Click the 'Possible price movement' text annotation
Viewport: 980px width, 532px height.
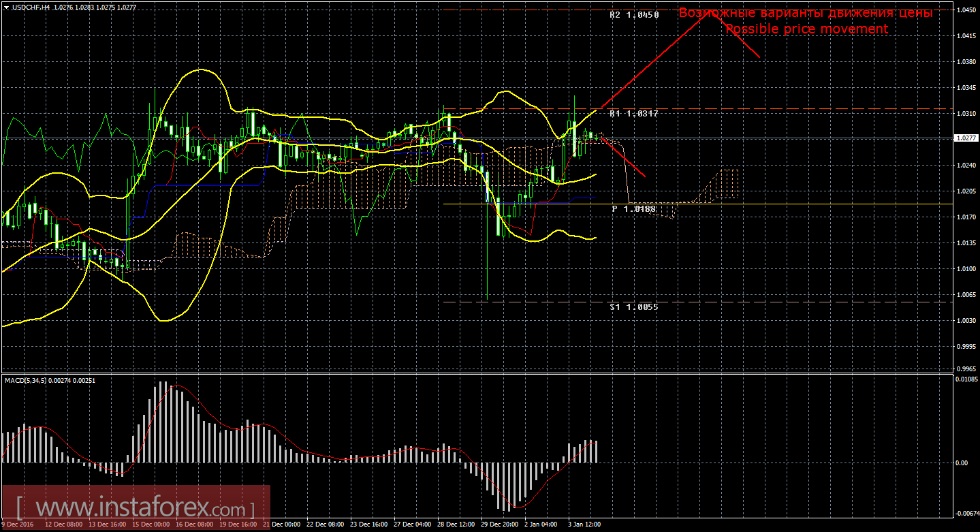[x=806, y=29]
